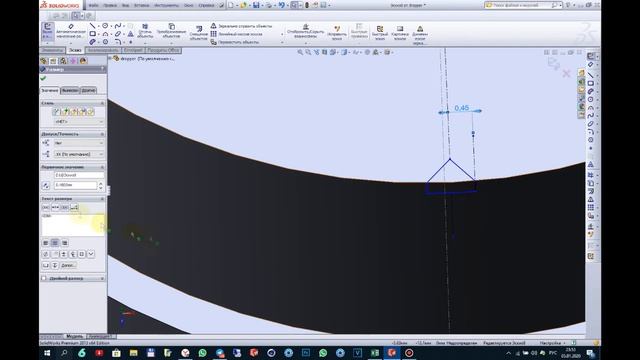Click Dynamic Mirror Entities icon
Screen dimensions: 640x360
420,29
